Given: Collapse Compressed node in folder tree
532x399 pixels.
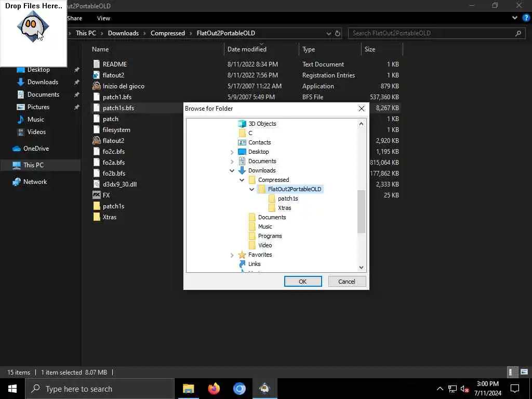Looking at the screenshot, I should [242, 180].
